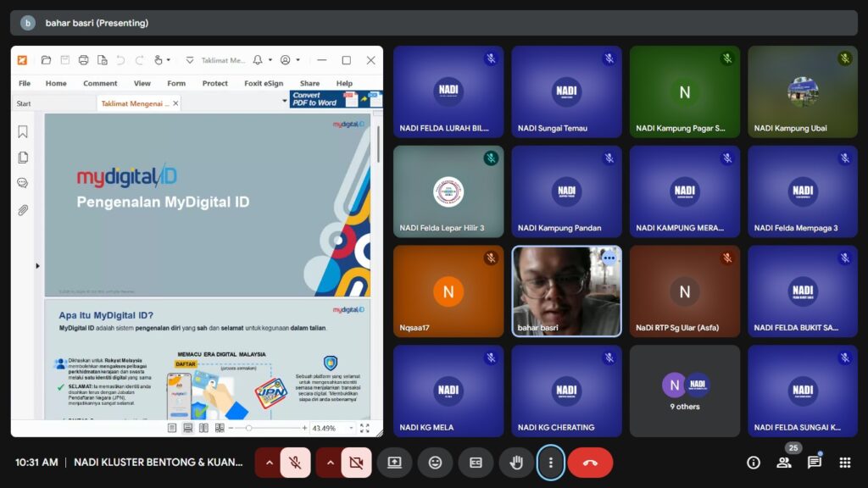
Task: Toggle the camera on
Action: point(357,462)
